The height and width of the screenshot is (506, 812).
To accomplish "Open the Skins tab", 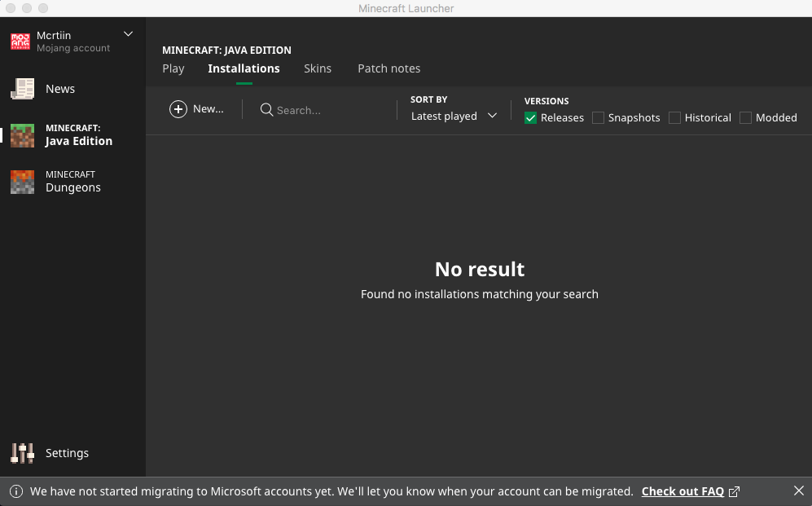I will pyautogui.click(x=318, y=68).
